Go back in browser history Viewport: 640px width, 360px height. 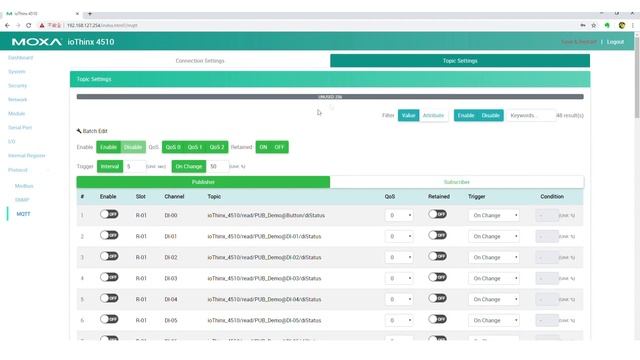(7, 25)
